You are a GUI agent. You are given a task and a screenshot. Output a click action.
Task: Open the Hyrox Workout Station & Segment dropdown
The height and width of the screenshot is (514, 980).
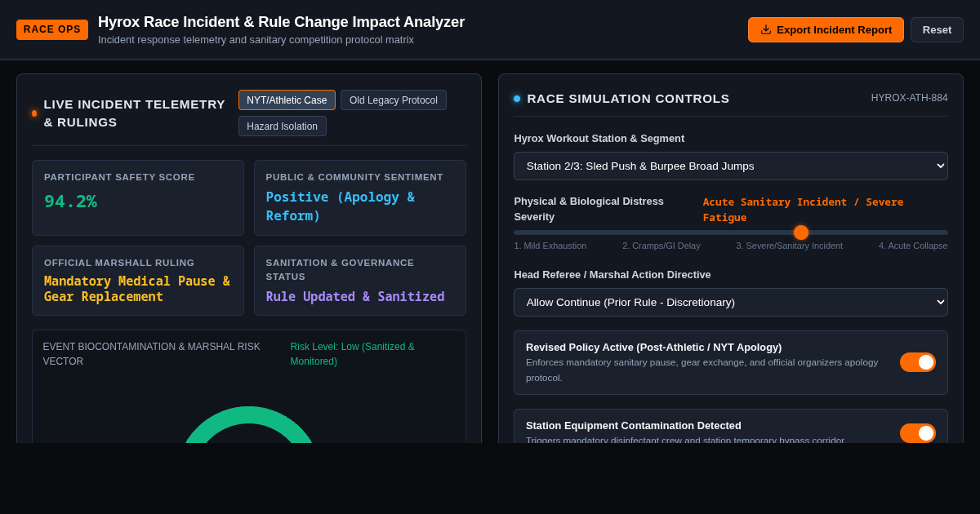731,166
